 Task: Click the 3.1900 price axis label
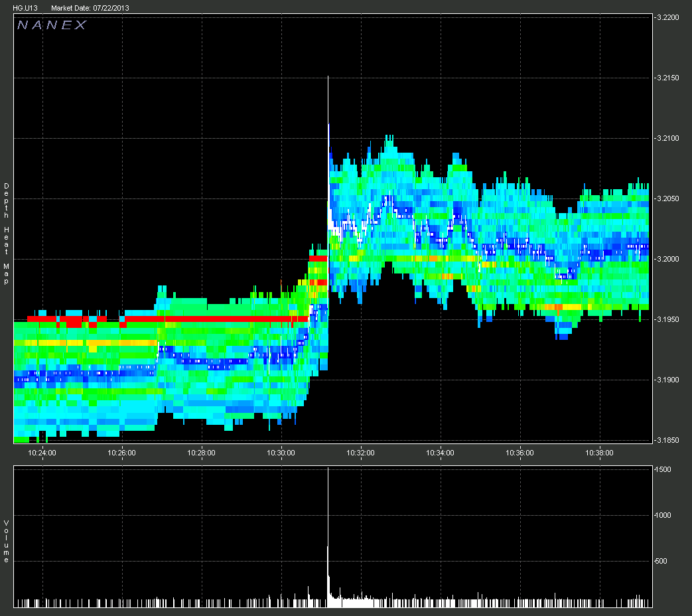click(667, 380)
